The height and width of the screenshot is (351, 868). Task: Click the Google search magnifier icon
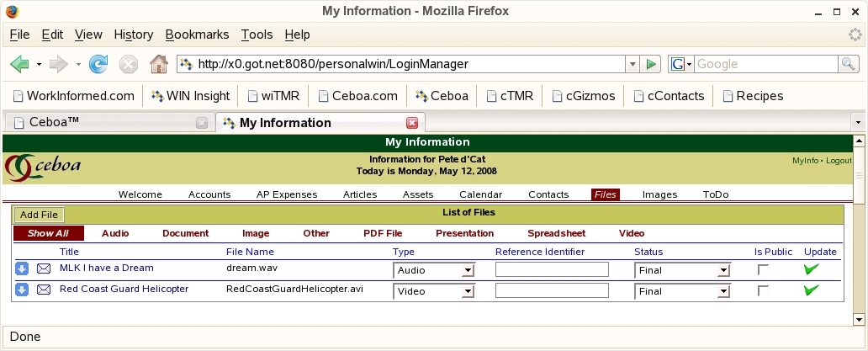[848, 64]
